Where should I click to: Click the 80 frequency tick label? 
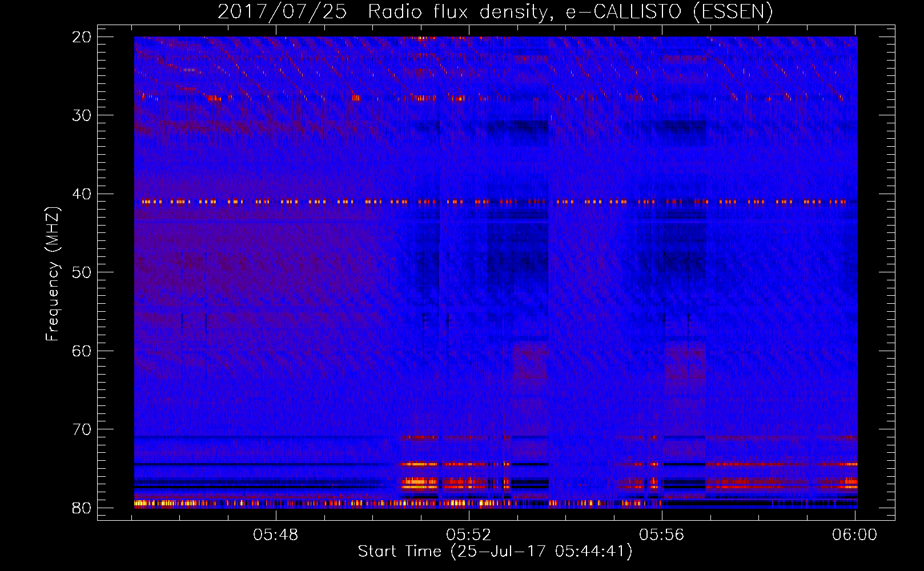pos(82,508)
